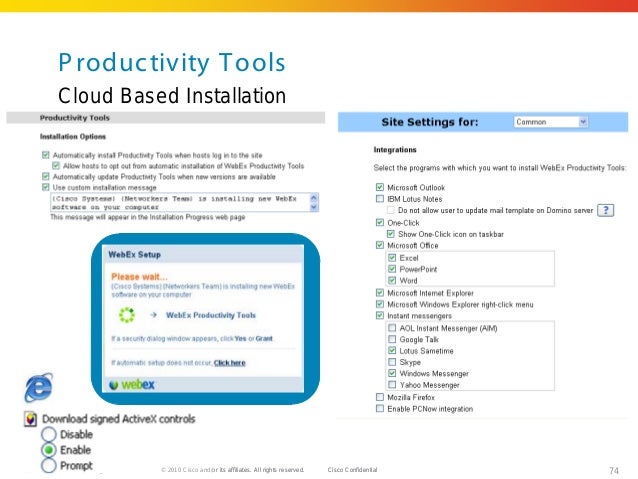Image resolution: width=638 pixels, height=479 pixels.
Task: Check Mozilla Firefox integration
Action: [x=380, y=397]
